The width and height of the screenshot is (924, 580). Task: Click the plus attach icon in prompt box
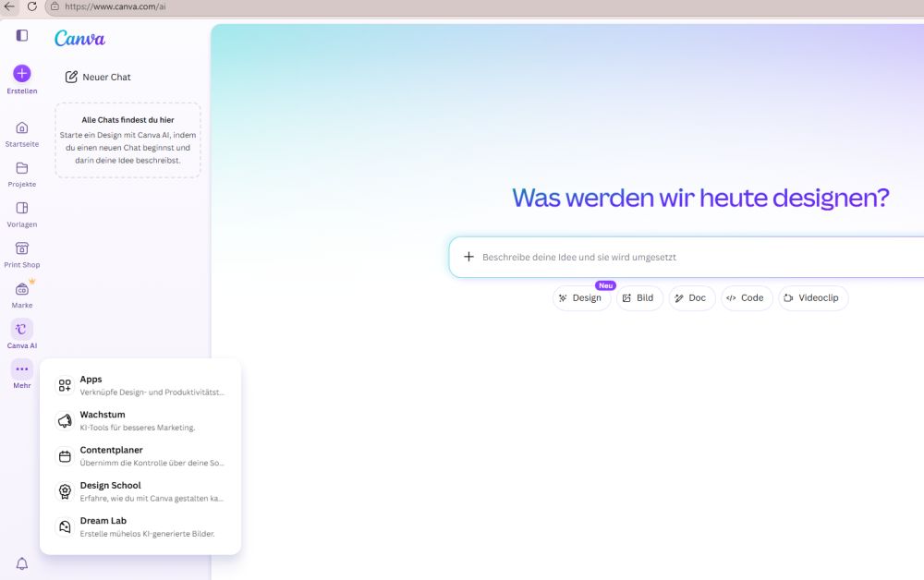[x=468, y=257]
